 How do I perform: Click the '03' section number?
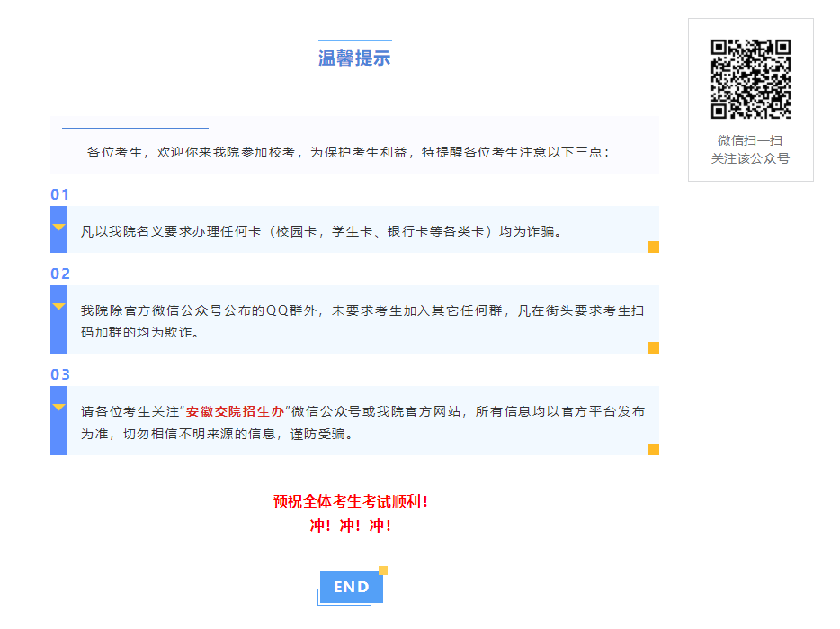[60, 375]
